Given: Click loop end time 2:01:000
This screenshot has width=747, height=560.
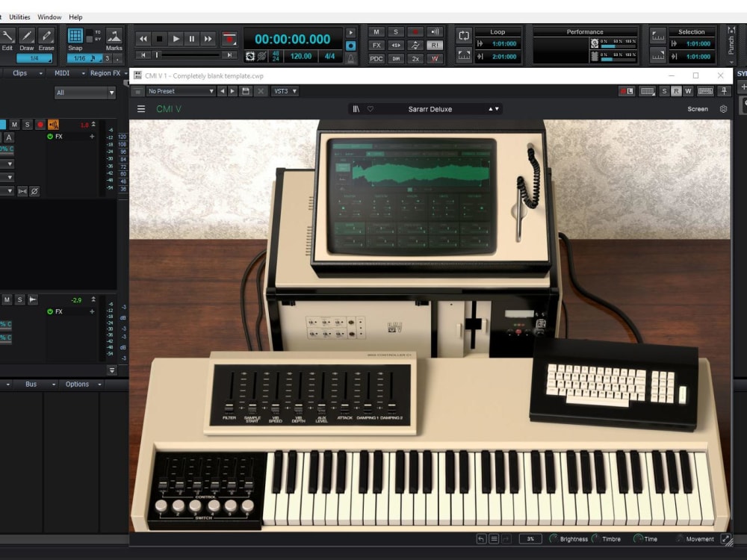Looking at the screenshot, I should pos(504,57).
